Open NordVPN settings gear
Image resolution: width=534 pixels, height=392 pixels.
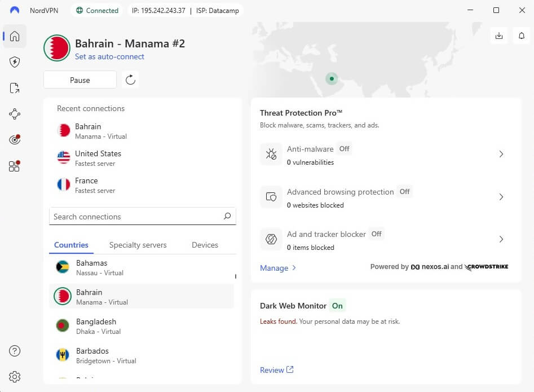click(15, 377)
